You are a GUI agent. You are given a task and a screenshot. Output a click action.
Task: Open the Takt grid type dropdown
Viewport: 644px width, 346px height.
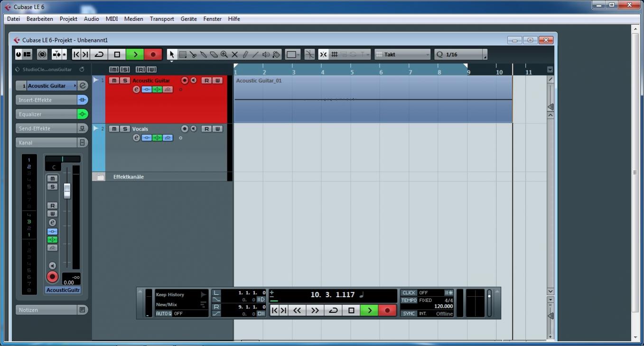pyautogui.click(x=402, y=55)
